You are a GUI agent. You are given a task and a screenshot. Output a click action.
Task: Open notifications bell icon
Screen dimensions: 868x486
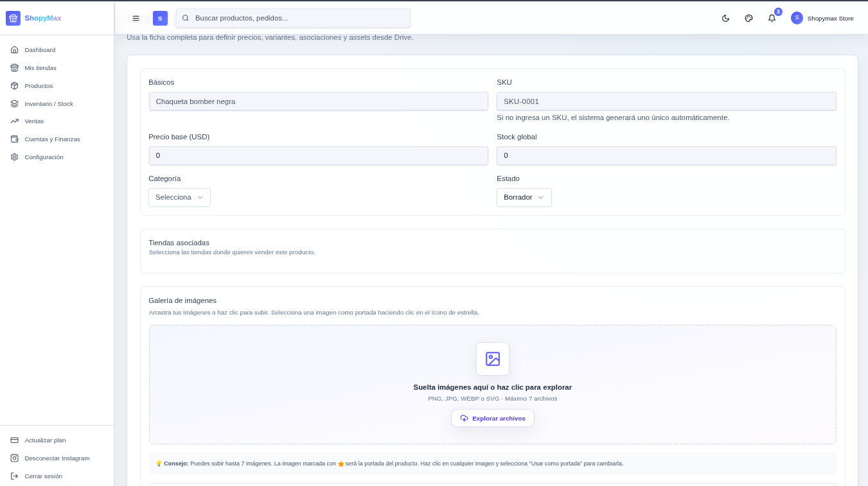coord(772,18)
